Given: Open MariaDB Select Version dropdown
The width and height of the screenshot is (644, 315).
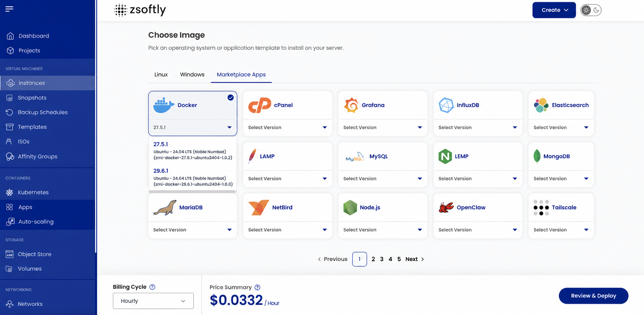Looking at the screenshot, I should (x=193, y=230).
